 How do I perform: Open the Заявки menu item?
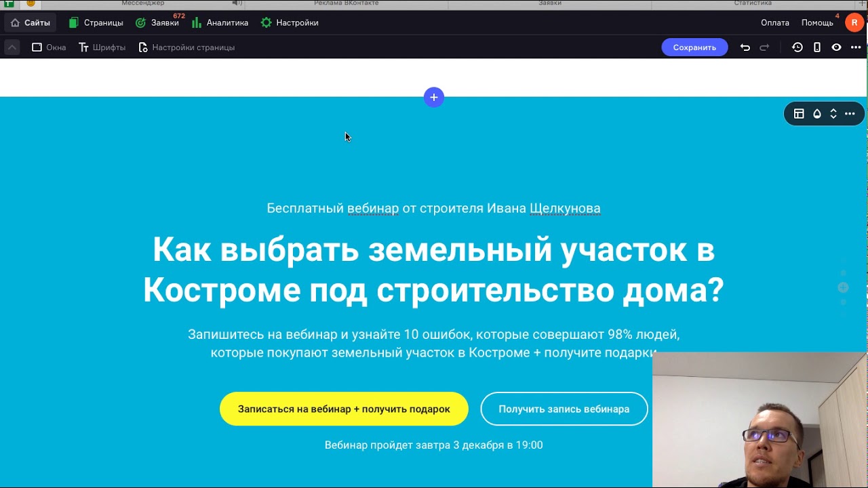pos(157,22)
